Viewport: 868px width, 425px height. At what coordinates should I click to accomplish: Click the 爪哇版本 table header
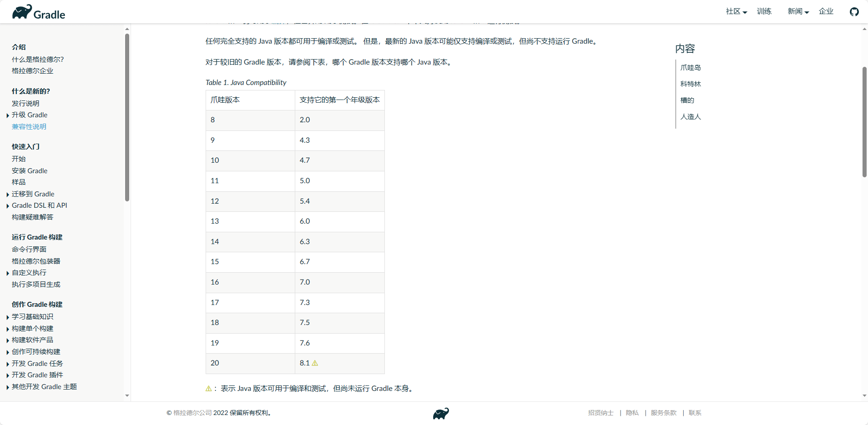pyautogui.click(x=250, y=100)
